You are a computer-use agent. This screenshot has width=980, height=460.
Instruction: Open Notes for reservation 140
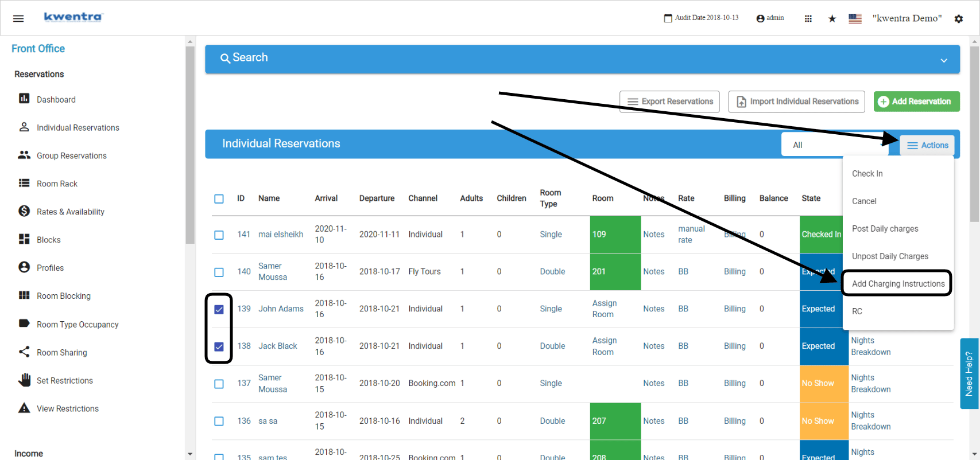tap(653, 271)
